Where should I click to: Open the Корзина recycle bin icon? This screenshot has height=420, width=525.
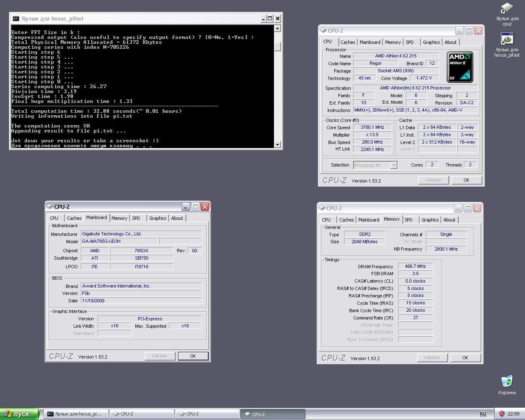pyautogui.click(x=507, y=381)
